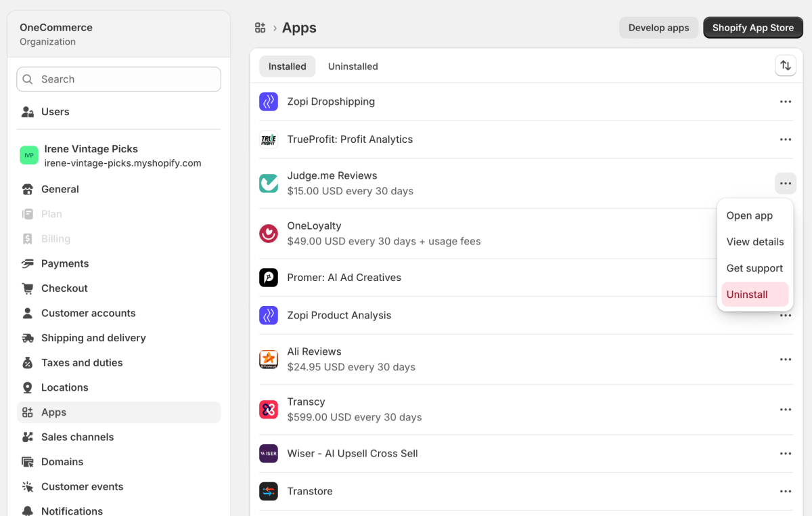The height and width of the screenshot is (516, 812).
Task: Go to General settings
Action: point(118,190)
